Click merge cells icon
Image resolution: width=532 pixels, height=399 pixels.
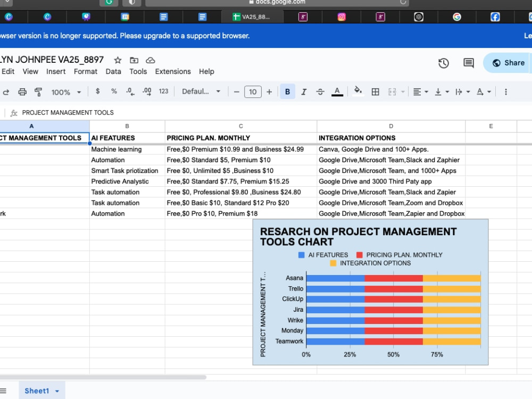tap(392, 92)
